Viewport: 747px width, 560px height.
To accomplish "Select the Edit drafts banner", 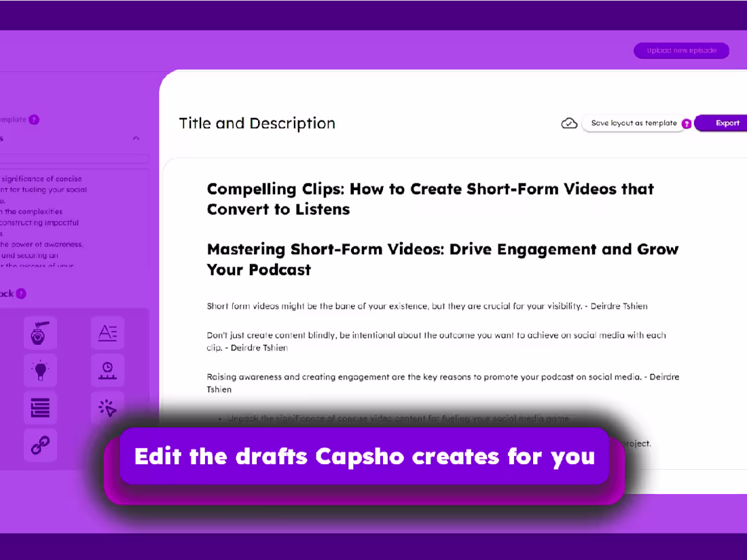I will (365, 457).
